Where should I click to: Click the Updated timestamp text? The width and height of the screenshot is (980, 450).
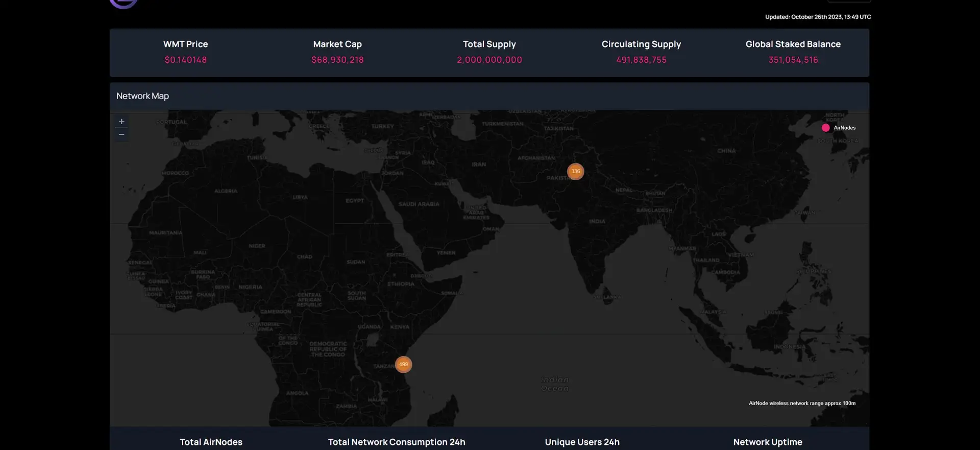818,17
